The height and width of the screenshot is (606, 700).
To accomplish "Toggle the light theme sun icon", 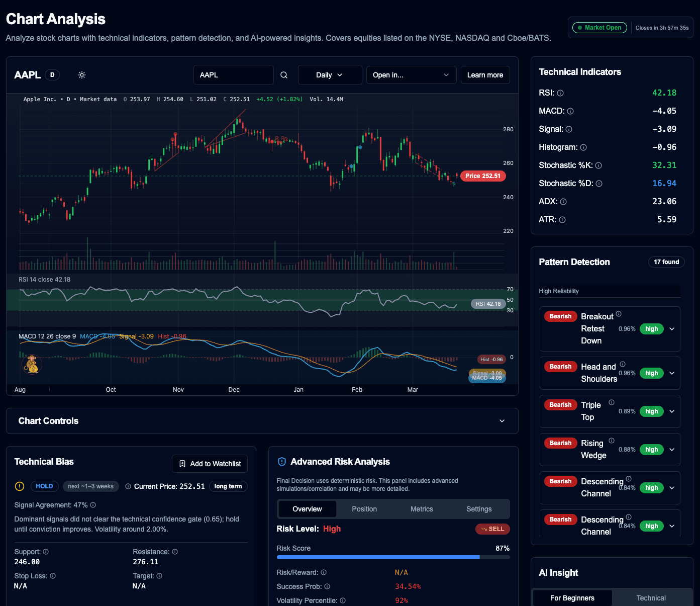I will (81, 74).
